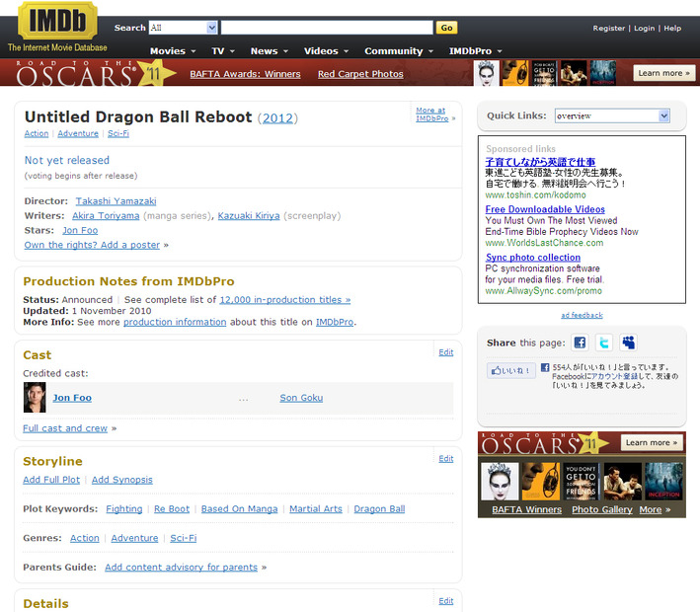The image size is (700, 612).
Task: Click Add content advisory for parents
Action: point(181,568)
